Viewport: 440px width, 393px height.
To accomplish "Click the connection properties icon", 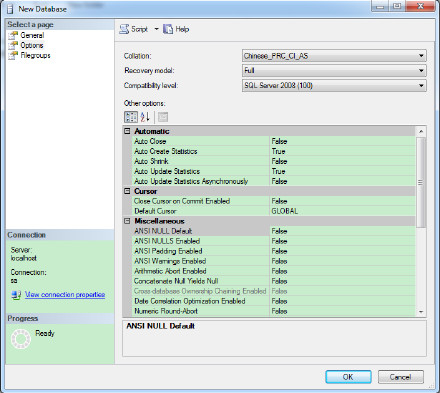I will click(x=16, y=295).
